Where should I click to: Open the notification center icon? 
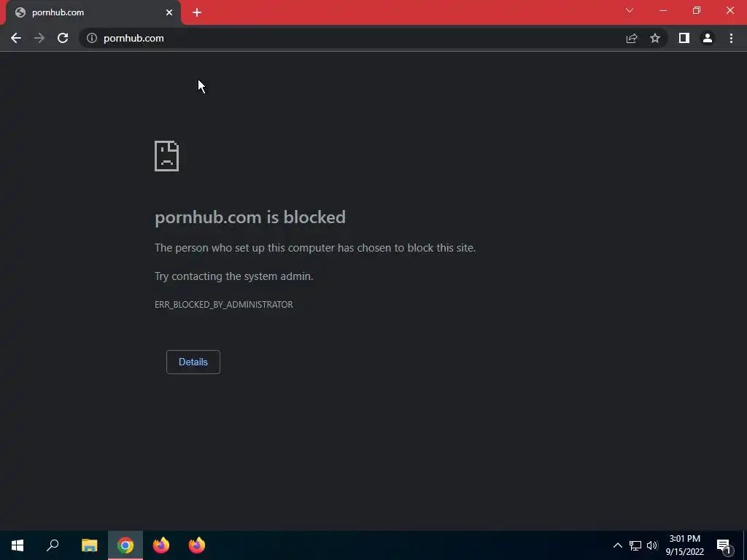[724, 546]
